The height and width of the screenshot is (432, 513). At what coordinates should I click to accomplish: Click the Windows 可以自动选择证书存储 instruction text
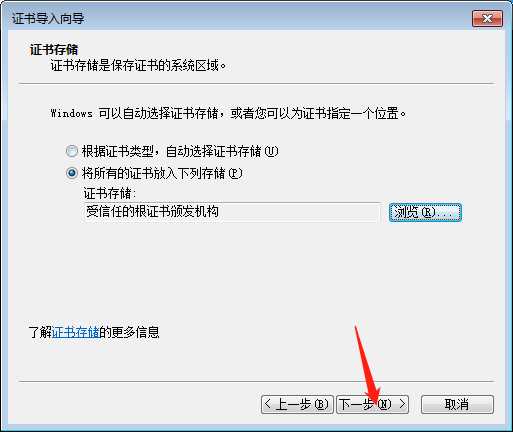[228, 113]
